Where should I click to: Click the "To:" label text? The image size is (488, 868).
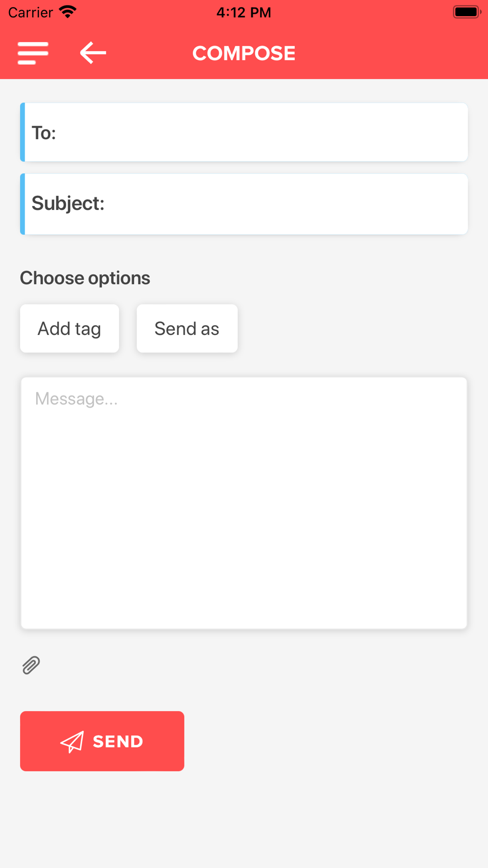click(44, 133)
